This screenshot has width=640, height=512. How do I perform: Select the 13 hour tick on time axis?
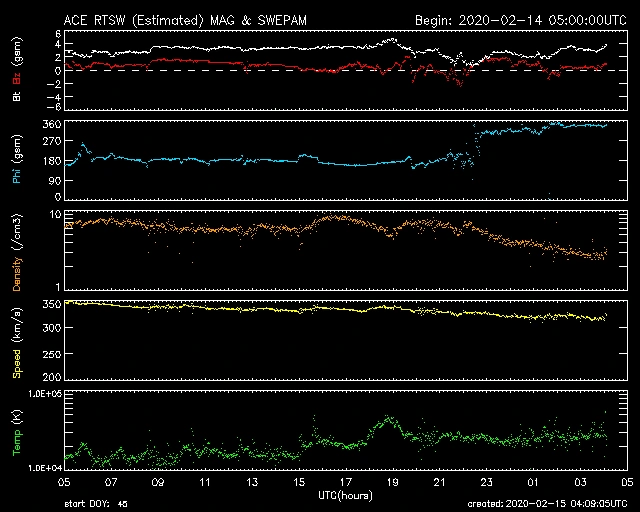[x=253, y=481]
